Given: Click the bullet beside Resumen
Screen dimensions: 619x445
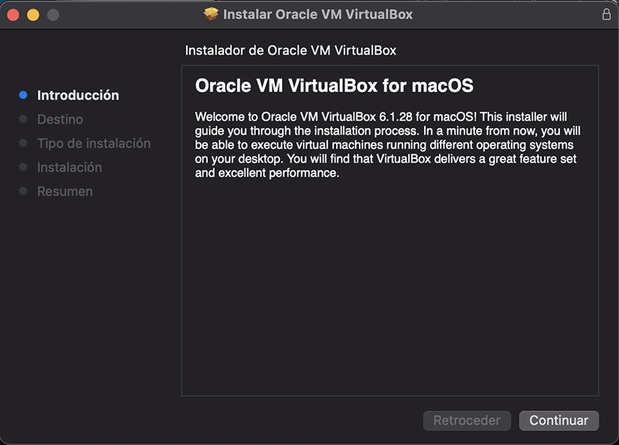Looking at the screenshot, I should pyautogui.click(x=23, y=191).
